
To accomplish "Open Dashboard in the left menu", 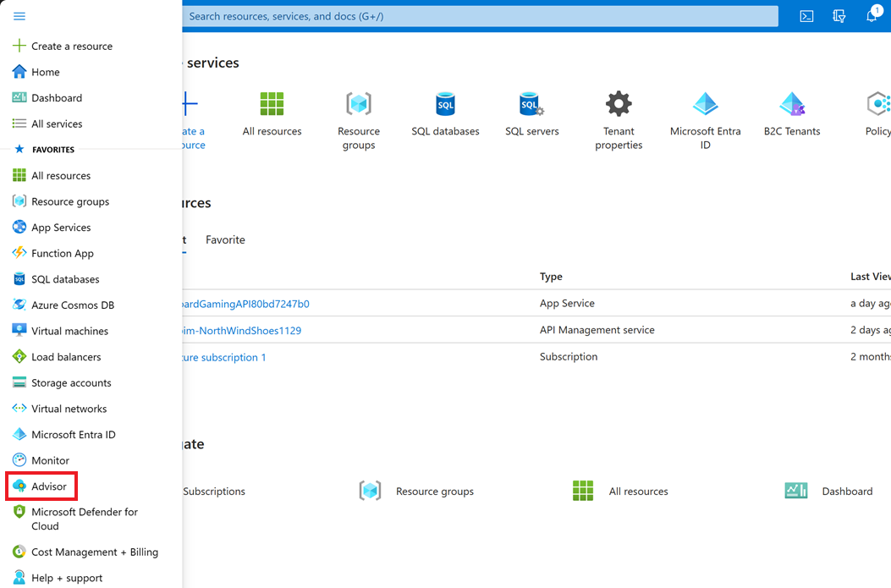I will point(57,97).
